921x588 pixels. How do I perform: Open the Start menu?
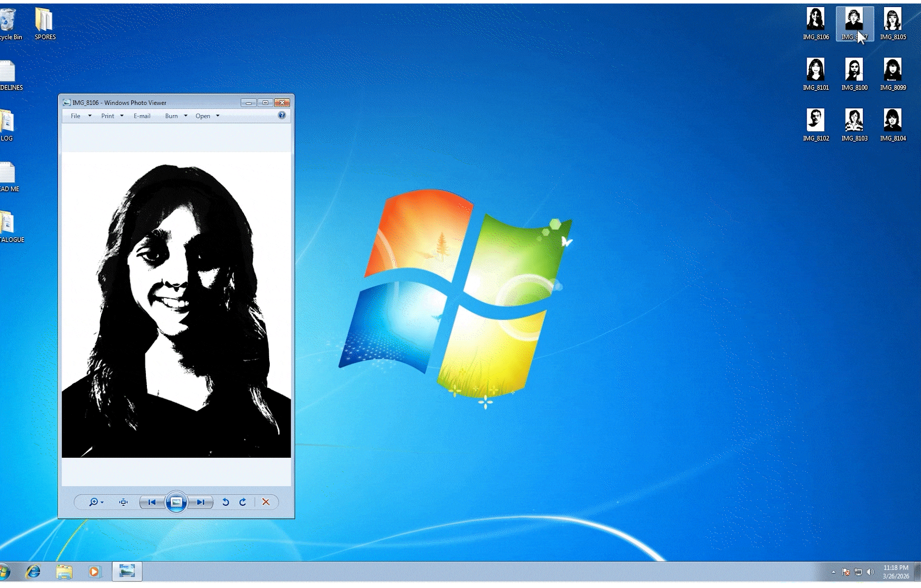(x=4, y=572)
